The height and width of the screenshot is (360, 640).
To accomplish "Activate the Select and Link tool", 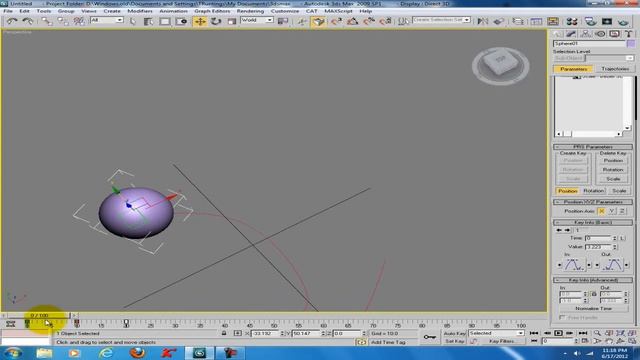I will [47, 21].
